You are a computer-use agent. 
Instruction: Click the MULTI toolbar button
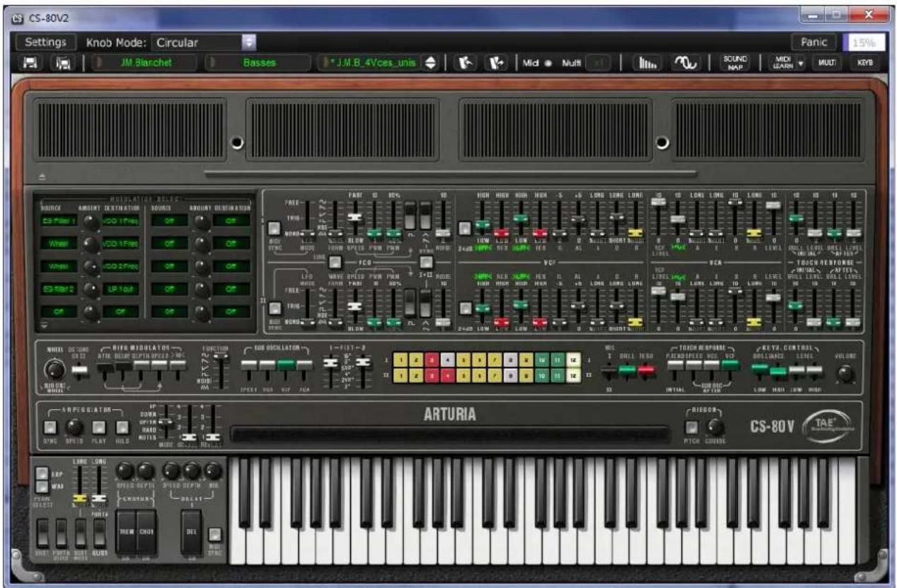827,62
